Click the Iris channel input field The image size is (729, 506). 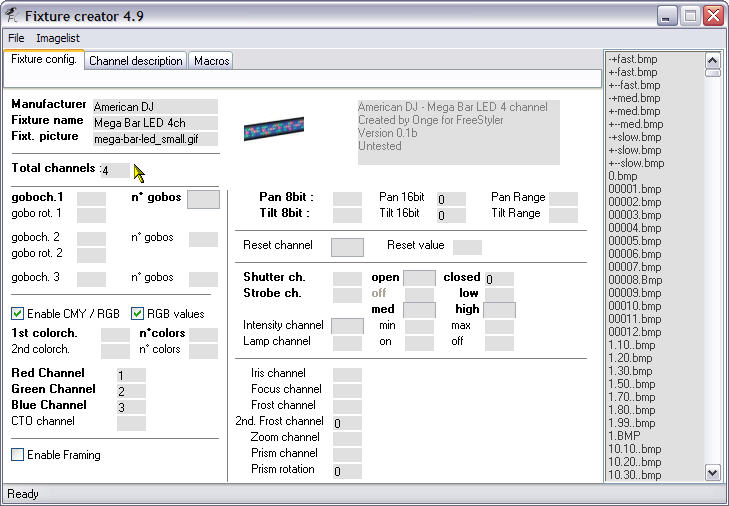pos(347,375)
